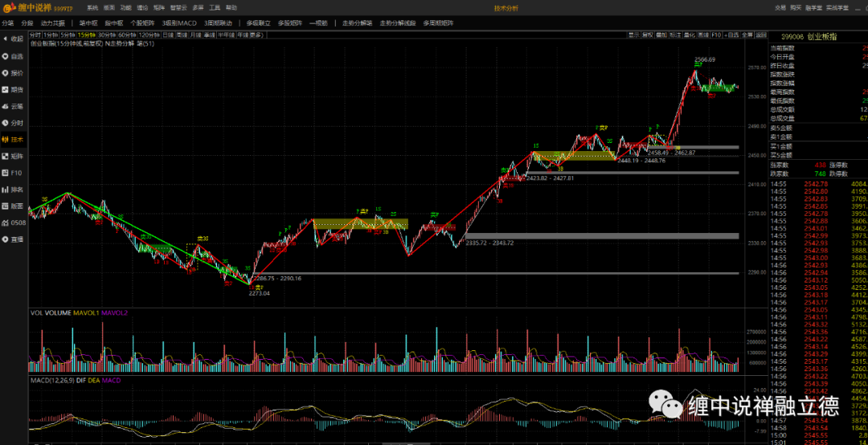Open 分时 clock icon in sidebar
This screenshot has width=868, height=445.
coord(14,123)
